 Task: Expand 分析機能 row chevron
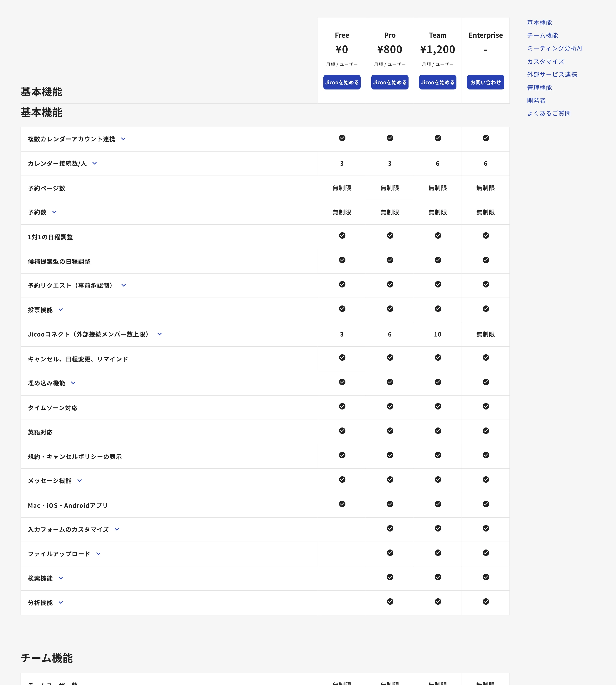point(61,602)
